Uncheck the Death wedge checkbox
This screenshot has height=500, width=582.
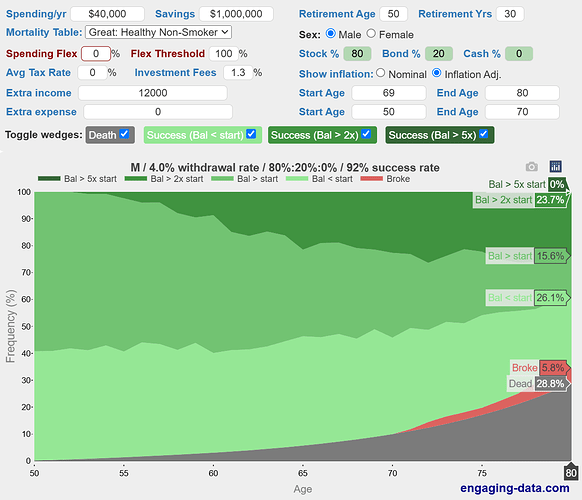click(124, 134)
